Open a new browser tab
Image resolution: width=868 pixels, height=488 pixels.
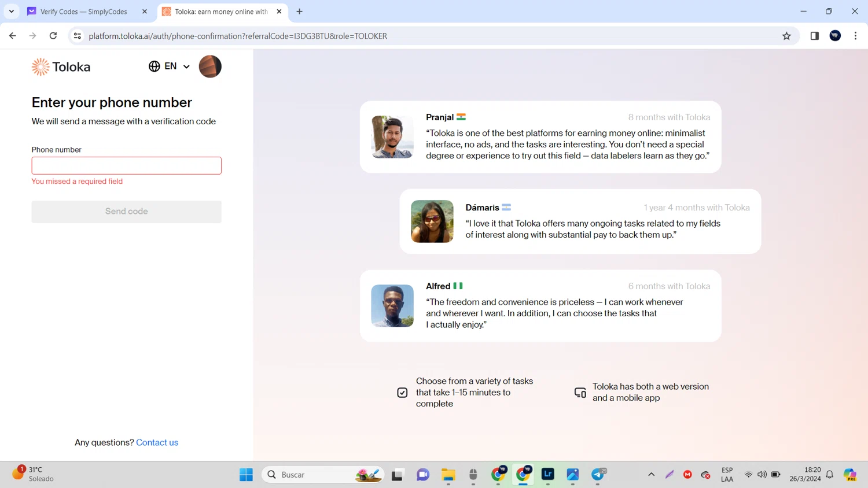click(299, 12)
